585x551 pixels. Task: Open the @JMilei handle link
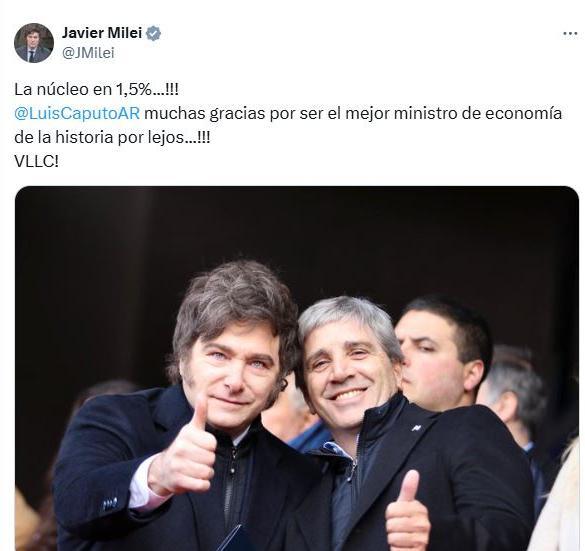[88, 53]
